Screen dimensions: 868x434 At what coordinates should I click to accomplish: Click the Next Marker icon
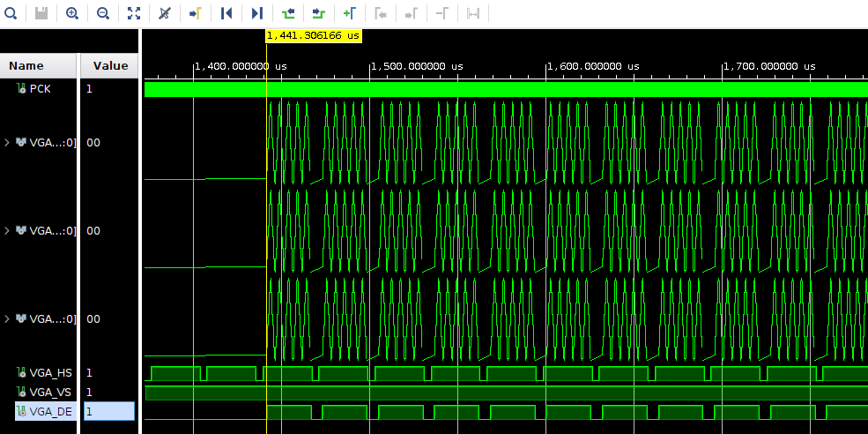pos(412,12)
